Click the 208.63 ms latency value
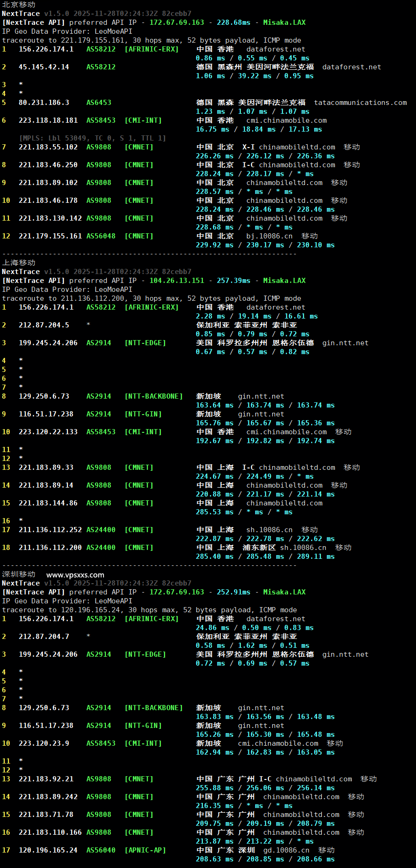416x868 pixels. [x=215, y=859]
